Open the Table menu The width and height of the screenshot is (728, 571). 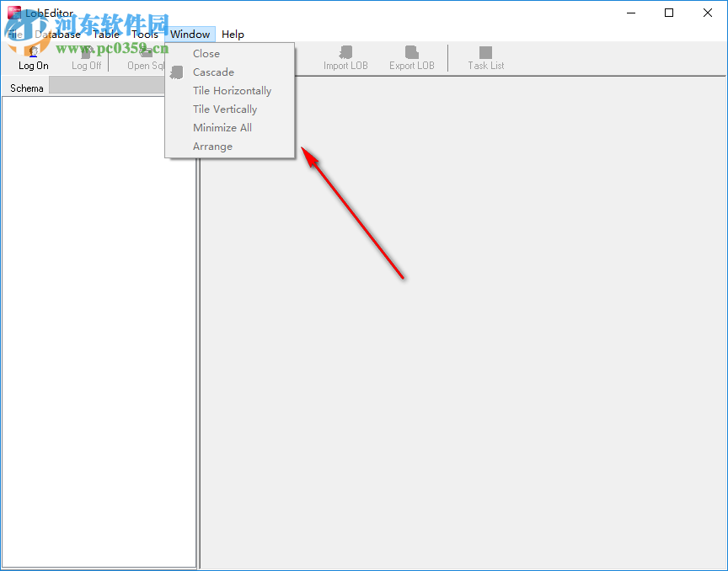click(x=106, y=35)
